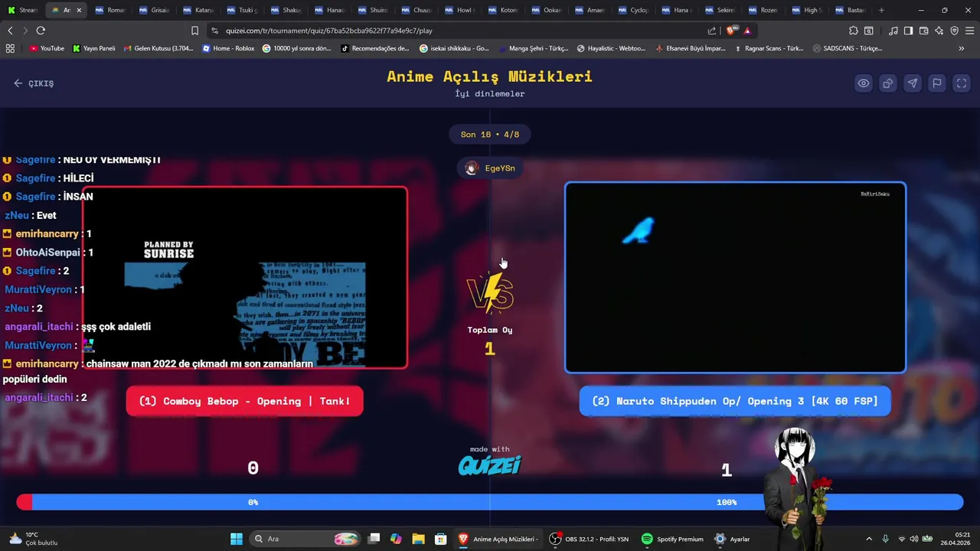Expand the bookmarks overflow chevron

[x=962, y=48]
